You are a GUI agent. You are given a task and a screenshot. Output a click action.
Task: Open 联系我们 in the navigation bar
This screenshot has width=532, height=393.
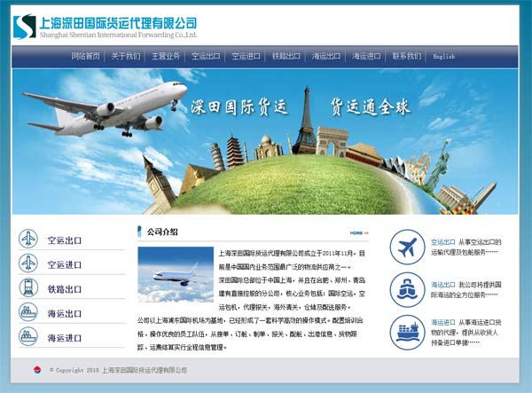(406, 56)
